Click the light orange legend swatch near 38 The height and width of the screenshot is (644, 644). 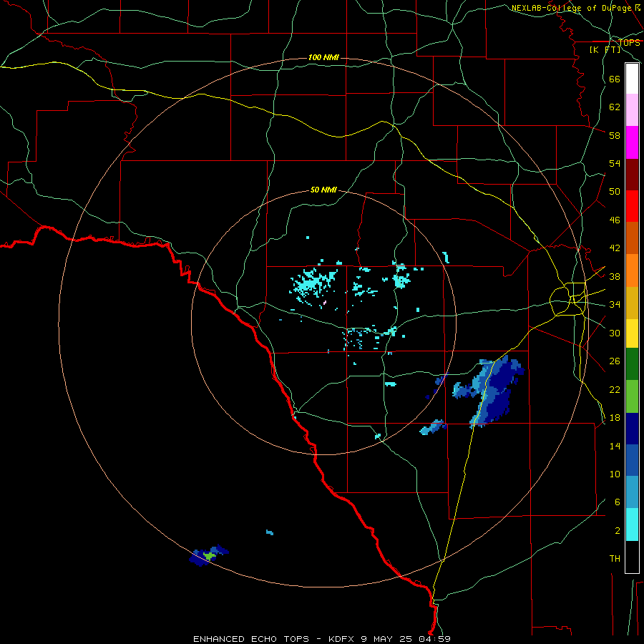[x=632, y=270]
